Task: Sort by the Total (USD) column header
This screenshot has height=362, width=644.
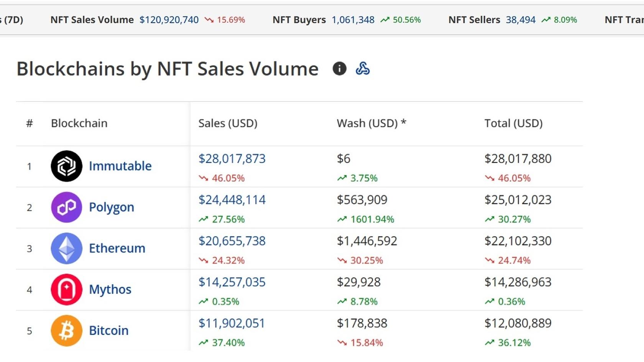Action: pos(513,123)
